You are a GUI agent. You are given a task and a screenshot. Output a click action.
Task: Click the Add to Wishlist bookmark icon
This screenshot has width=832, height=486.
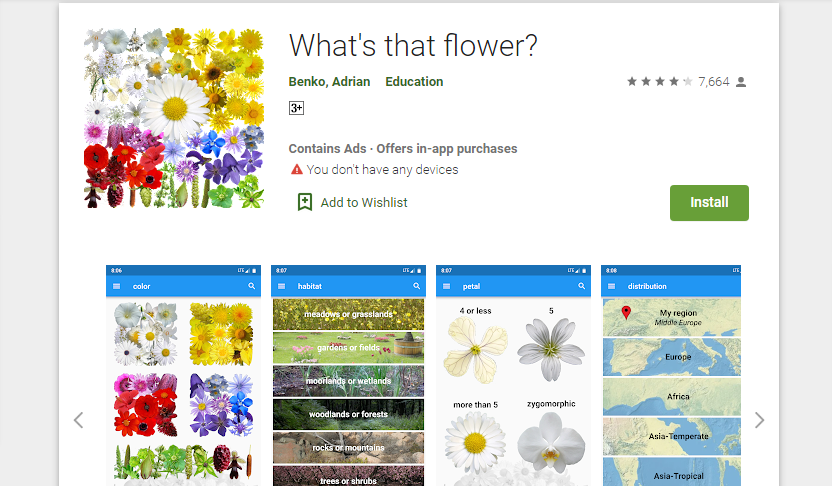305,202
